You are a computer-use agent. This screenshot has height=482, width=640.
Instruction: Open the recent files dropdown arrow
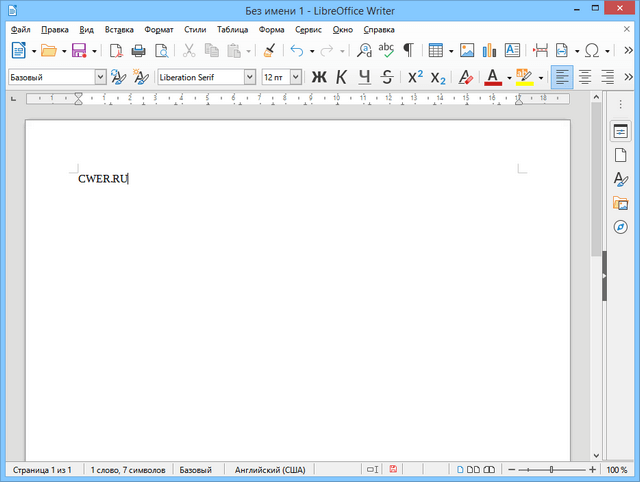[64, 51]
